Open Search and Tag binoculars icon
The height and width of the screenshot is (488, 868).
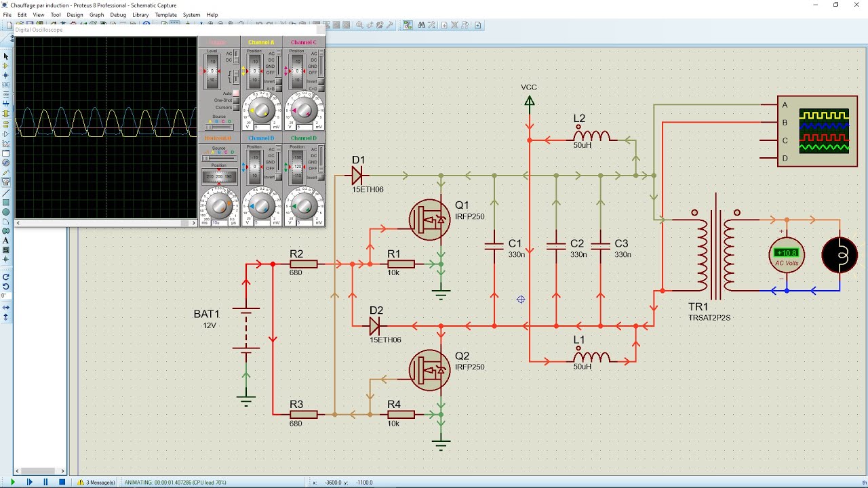point(421,25)
